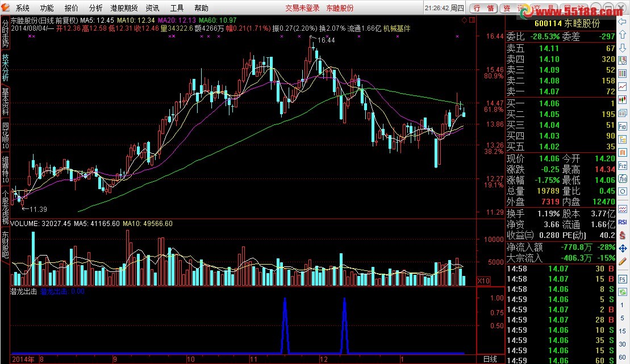Image resolution: width=630 pixels, height=364 pixels.
Task: Open the 功能 menu
Action: point(47,8)
